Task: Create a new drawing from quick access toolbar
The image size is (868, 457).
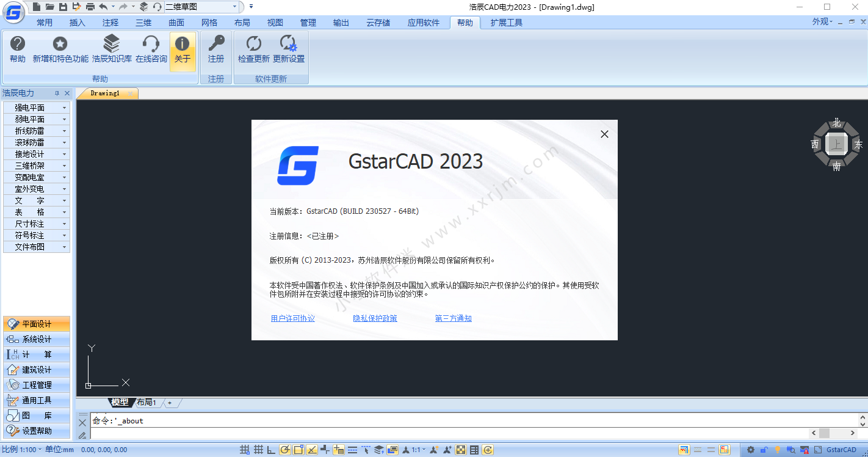Action: (x=37, y=7)
